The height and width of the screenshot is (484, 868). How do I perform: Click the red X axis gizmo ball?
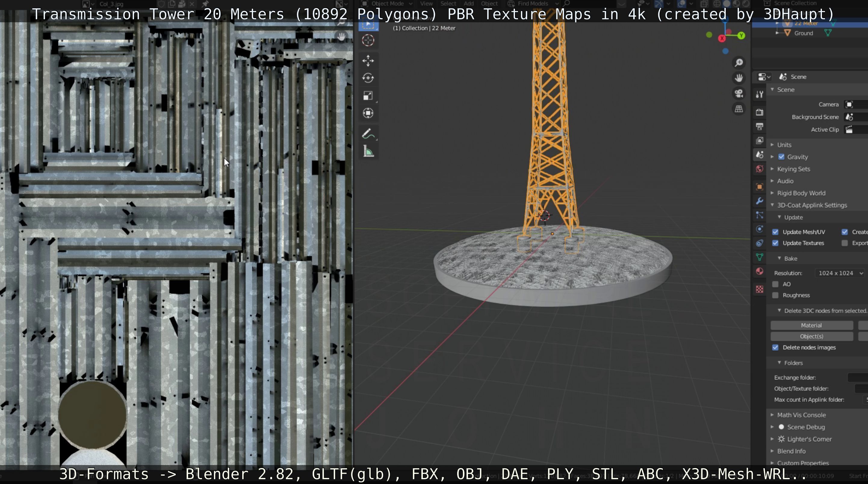[722, 39]
